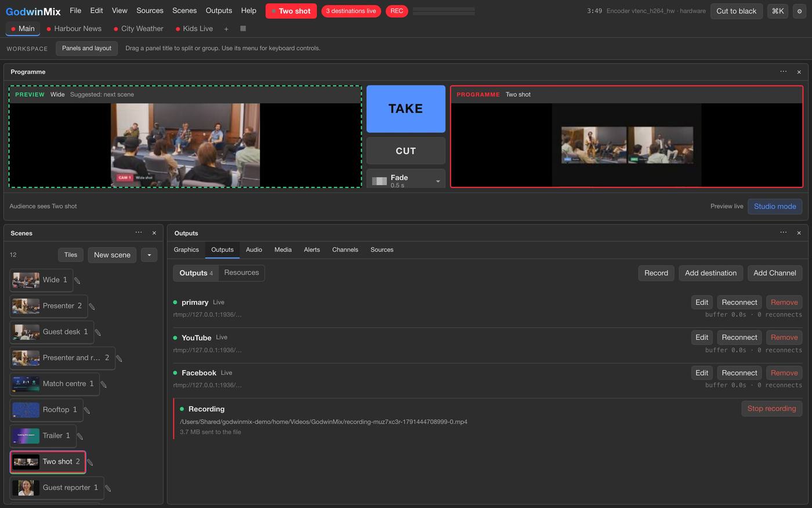Click the Preview Wide video monitor
The height and width of the screenshot is (508, 812).
pyautogui.click(x=185, y=145)
